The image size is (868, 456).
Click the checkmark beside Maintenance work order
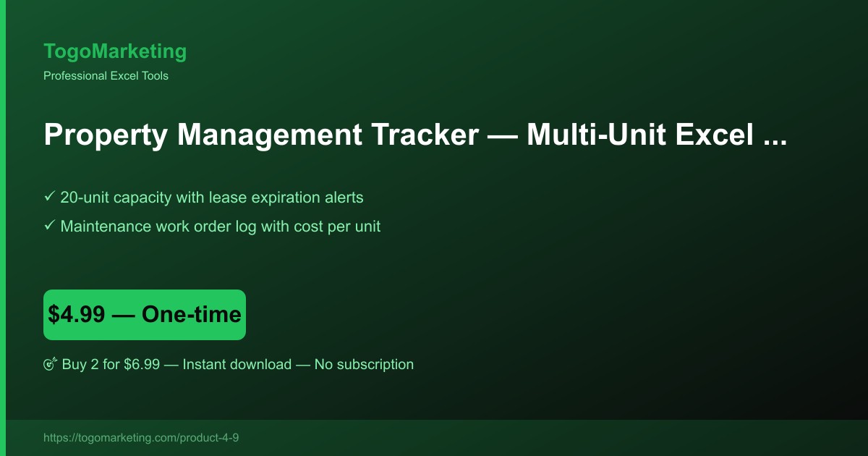[x=50, y=226]
